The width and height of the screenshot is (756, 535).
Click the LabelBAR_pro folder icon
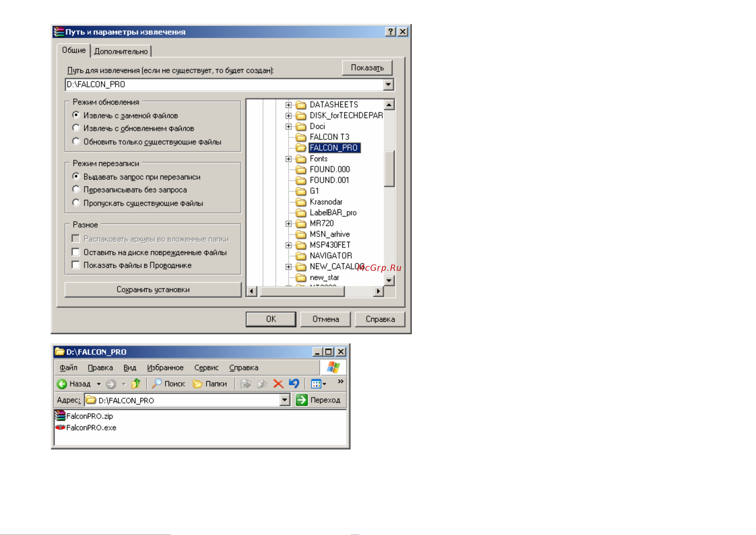(x=301, y=213)
